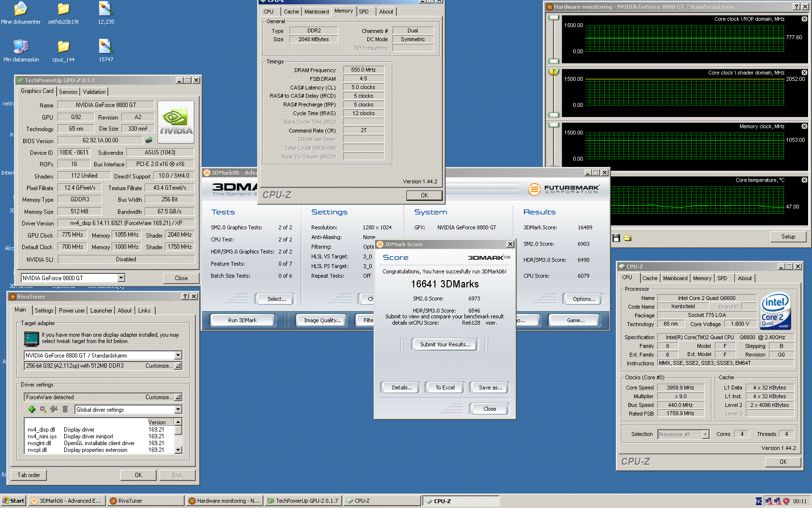Screen dimensions: 812x508
Task: Open the Processor selection dropdown in CPU-Z
Action: (705, 434)
